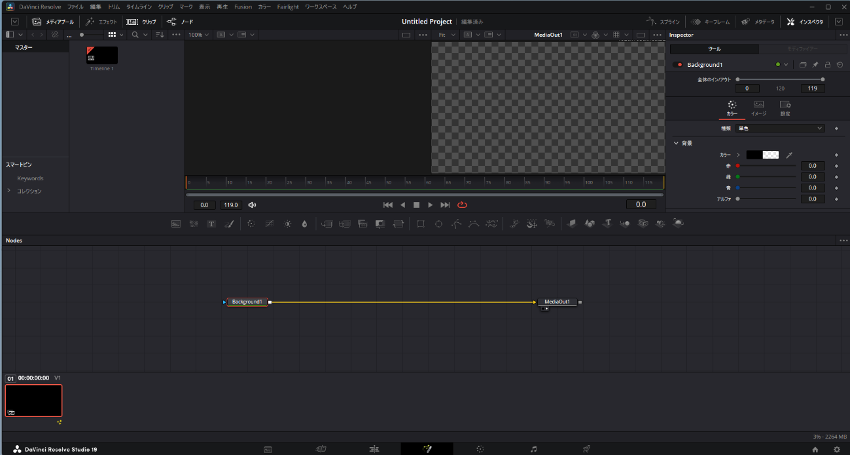Viewport: 850px width, 456px height.
Task: Select the Background tool in the toolbar
Action: click(x=176, y=223)
